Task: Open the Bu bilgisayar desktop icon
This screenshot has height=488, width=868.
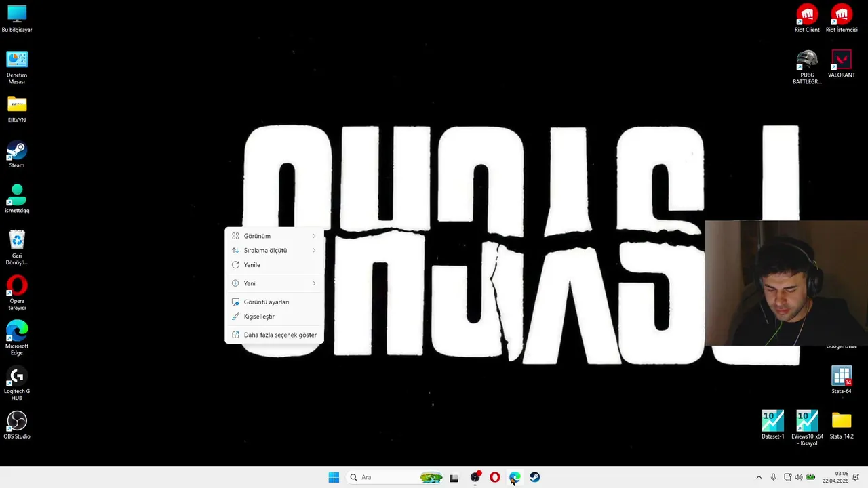Action: (17, 19)
